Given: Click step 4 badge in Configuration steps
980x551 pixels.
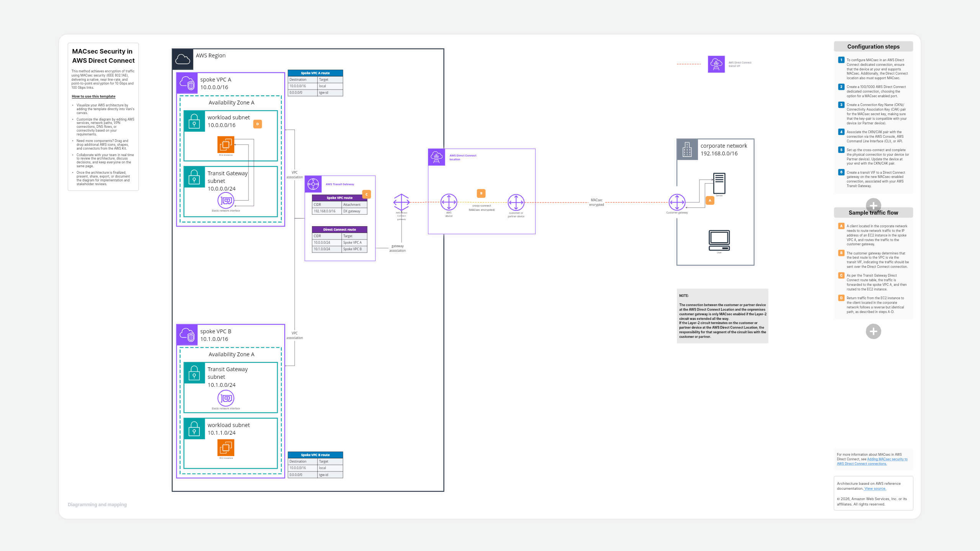Looking at the screenshot, I should 841,132.
